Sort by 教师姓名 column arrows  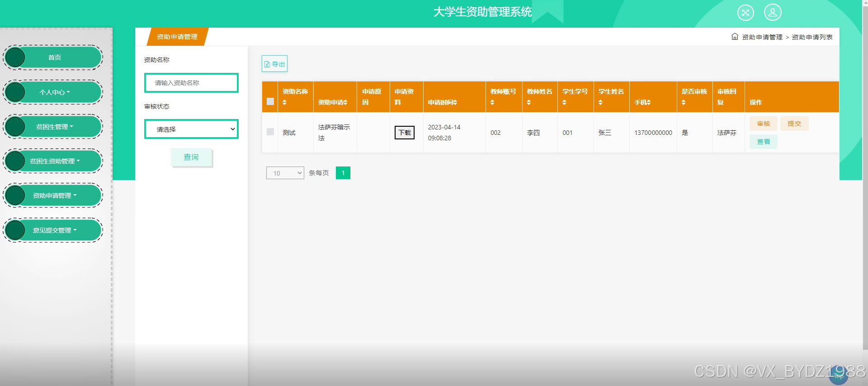click(529, 103)
